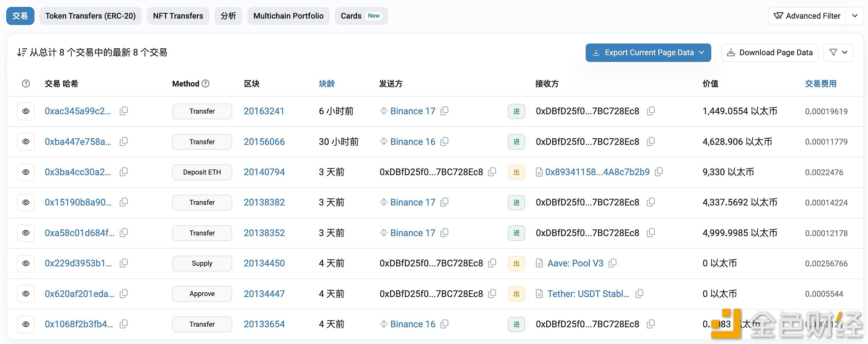868x344 pixels.
Task: Copy sender address in Deposit ETH row
Action: tap(492, 172)
